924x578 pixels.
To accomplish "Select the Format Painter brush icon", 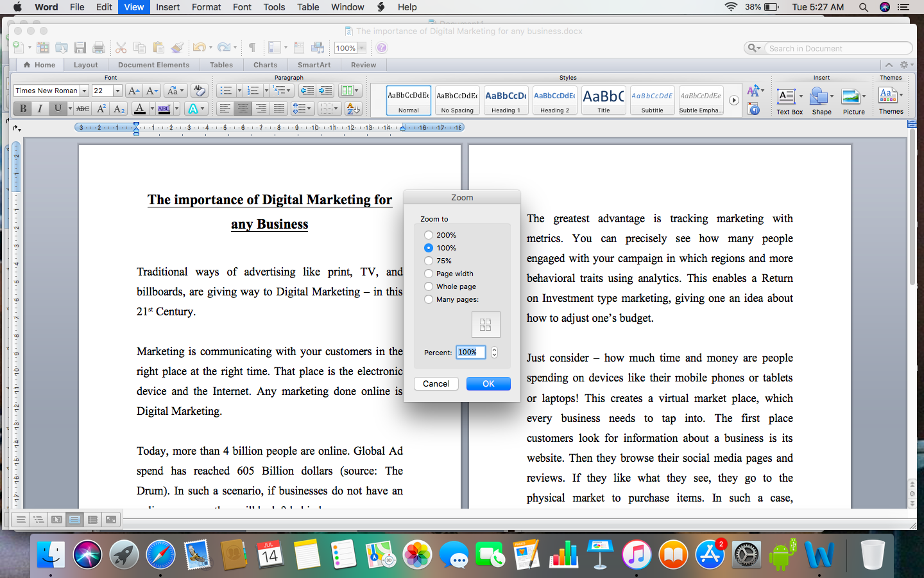I will [178, 48].
